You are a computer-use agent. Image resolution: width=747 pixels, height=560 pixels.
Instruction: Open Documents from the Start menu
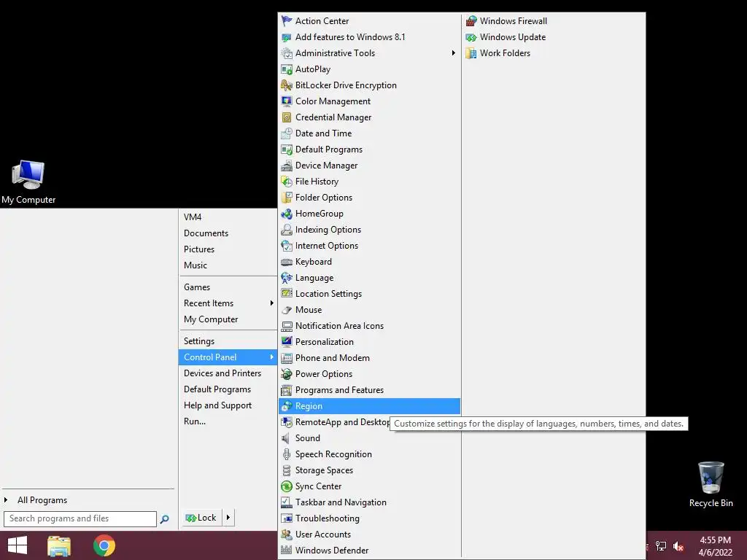coord(228,233)
